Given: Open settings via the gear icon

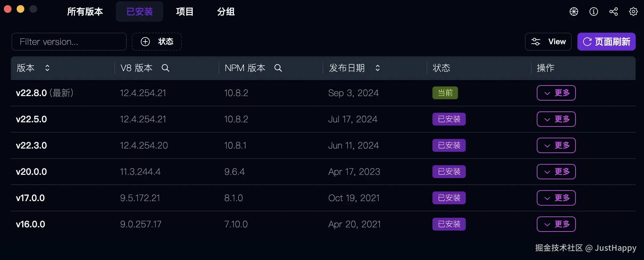Looking at the screenshot, I should pos(633,12).
